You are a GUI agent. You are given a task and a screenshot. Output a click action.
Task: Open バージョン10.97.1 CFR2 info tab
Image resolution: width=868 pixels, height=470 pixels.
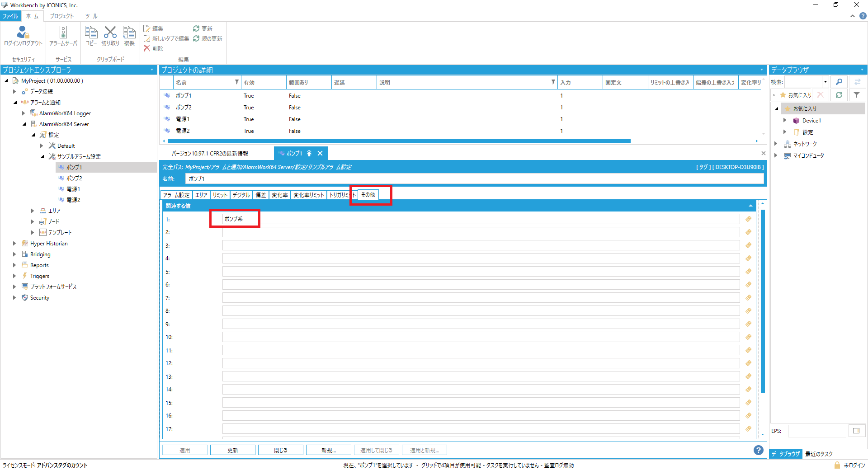coord(210,153)
